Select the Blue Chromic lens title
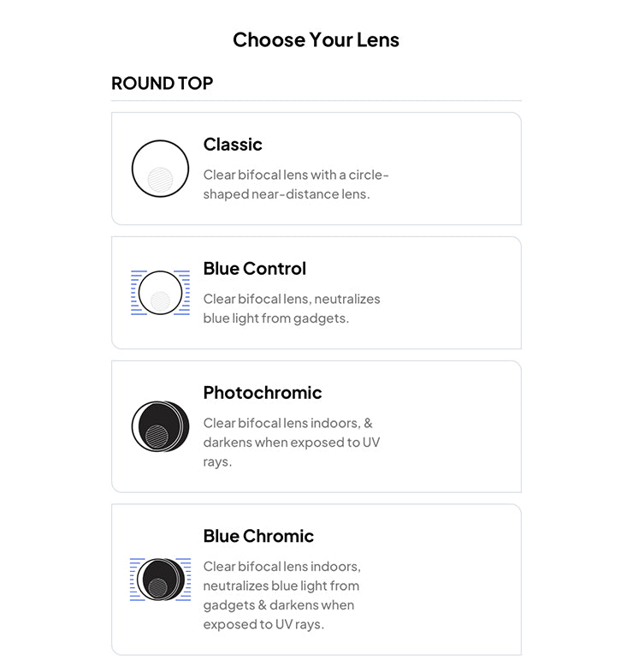The height and width of the screenshot is (672, 633). click(258, 536)
